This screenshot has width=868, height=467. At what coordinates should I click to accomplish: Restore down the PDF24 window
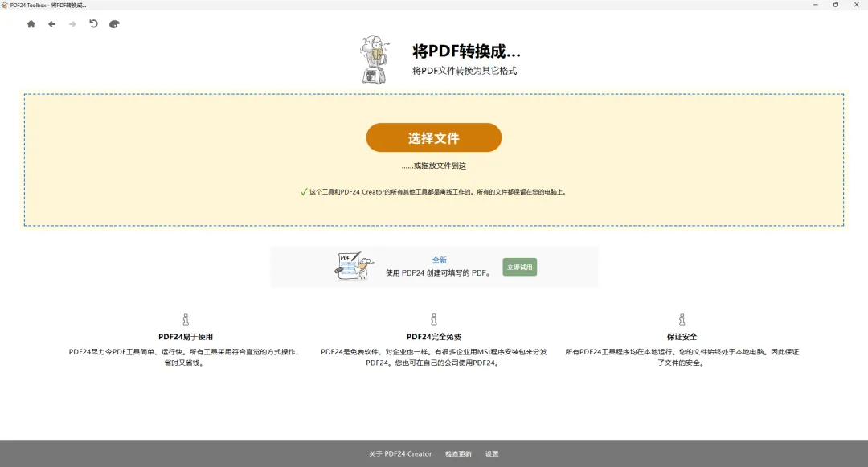(836, 5)
